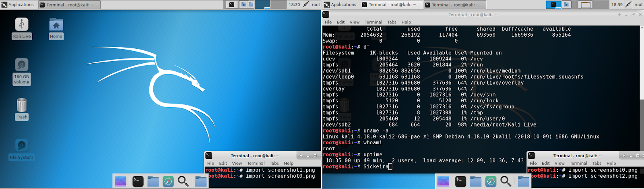Image resolution: width=644 pixels, height=189 pixels.
Task: Select second Terminal taskbar button in 18:39 panel
Action: 454,4
